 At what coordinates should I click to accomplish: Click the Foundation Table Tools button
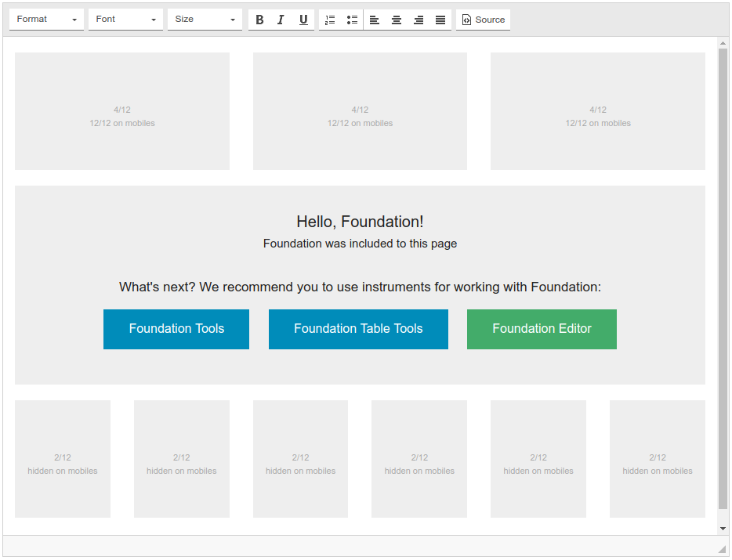point(358,329)
